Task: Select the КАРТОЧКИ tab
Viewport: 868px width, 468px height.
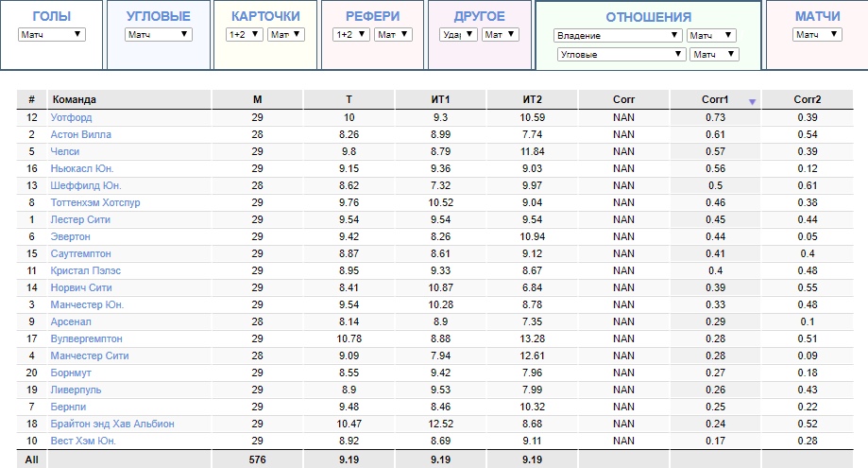Action: point(265,17)
